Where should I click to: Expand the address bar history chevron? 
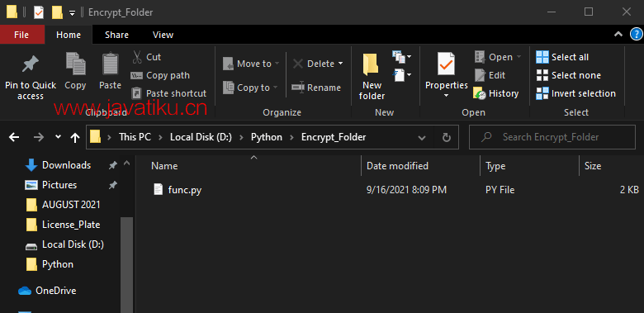421,138
